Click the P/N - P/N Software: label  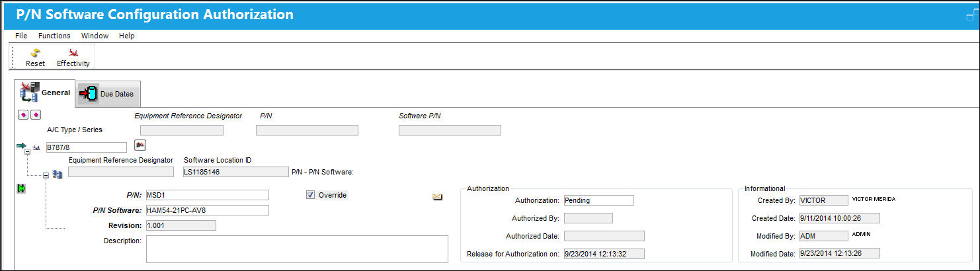323,173
